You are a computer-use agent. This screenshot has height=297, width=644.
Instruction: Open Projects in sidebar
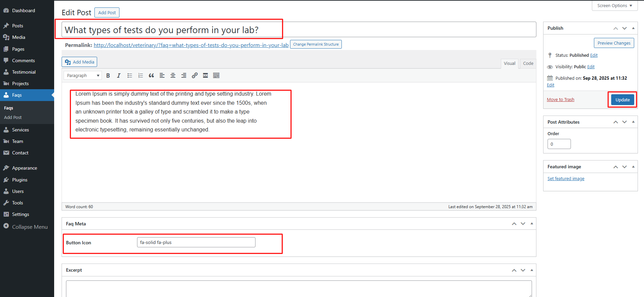click(x=27, y=83)
